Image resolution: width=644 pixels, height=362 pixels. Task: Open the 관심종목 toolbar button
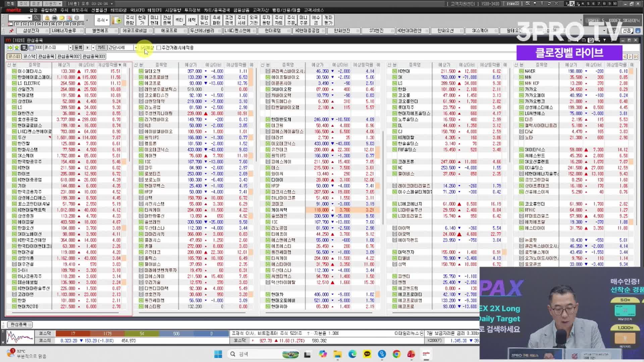[x=167, y=20]
